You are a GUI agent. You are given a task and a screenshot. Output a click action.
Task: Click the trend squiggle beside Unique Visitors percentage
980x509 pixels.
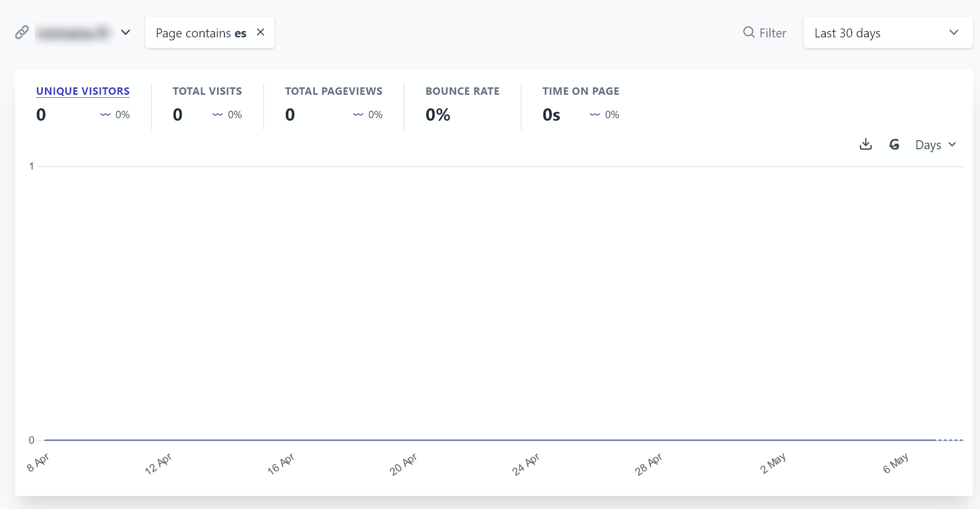tap(105, 115)
